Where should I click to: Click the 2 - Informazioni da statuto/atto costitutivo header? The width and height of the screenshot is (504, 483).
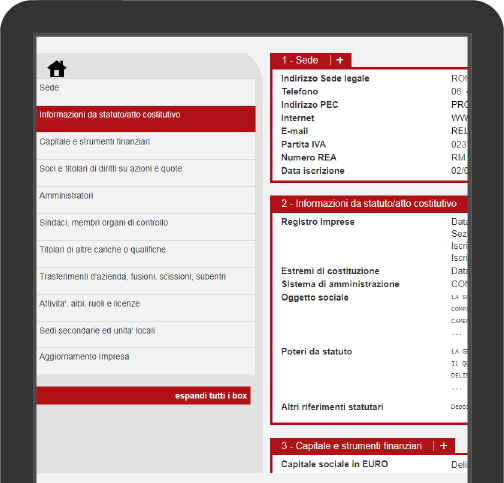369,203
